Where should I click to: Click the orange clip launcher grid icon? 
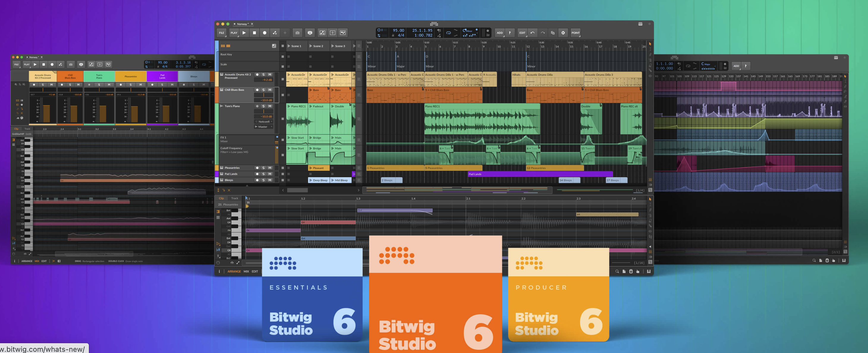pyautogui.click(x=223, y=46)
